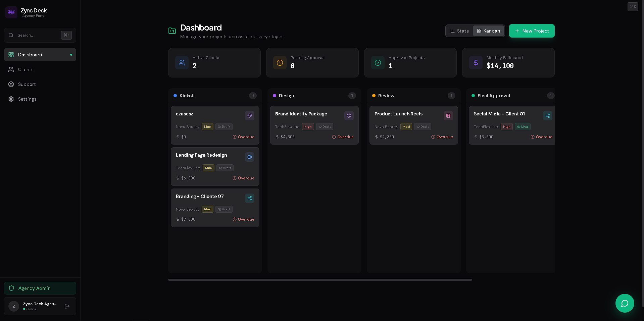This screenshot has height=321, width=644.
Task: Click share icon on Social Midia - Client 01
Action: [x=548, y=116]
